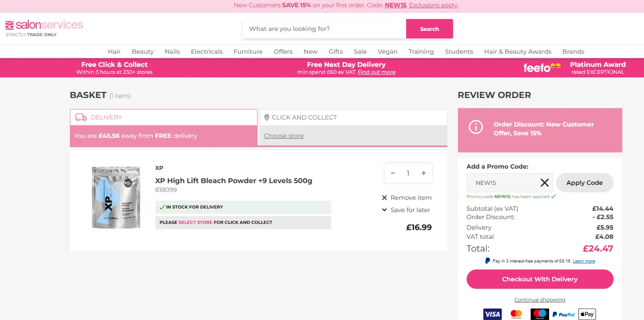Screen dimensions: 644x320
Task: Select the Delivery tab
Action: [x=164, y=117]
